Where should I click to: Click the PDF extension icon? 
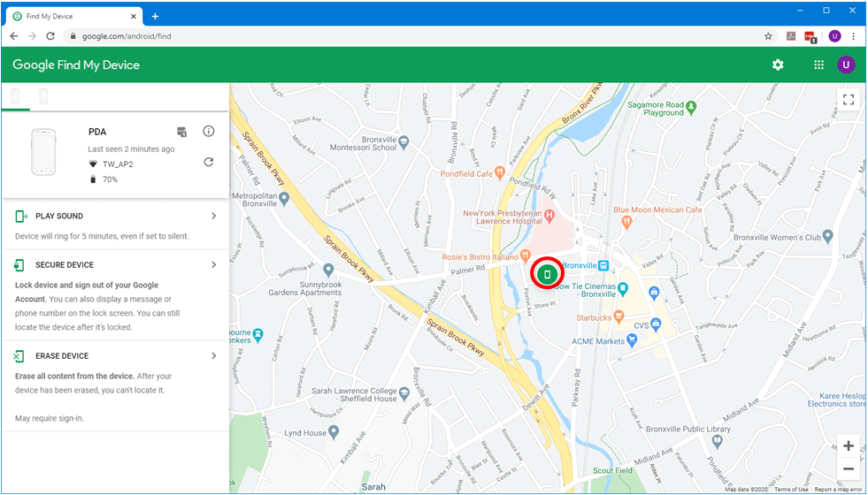(792, 36)
